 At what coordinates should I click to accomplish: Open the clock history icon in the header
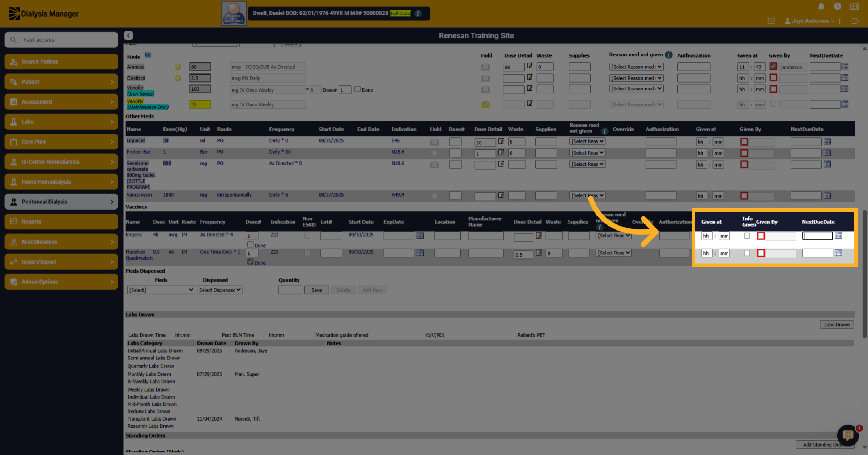click(x=837, y=7)
